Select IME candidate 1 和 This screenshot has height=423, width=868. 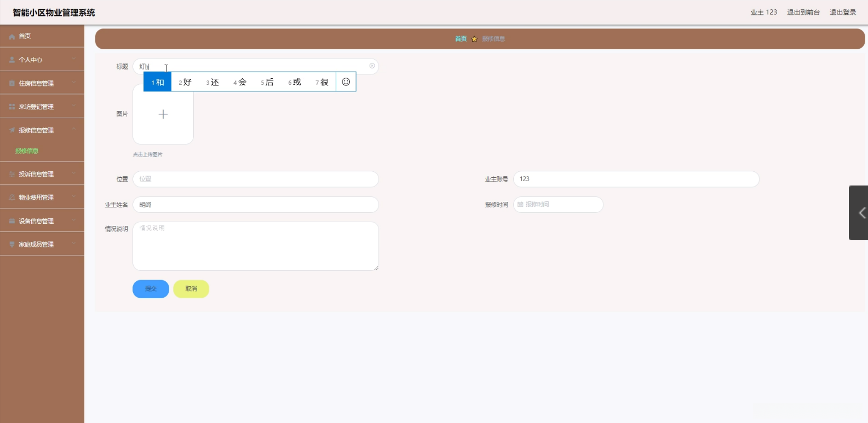click(x=158, y=82)
